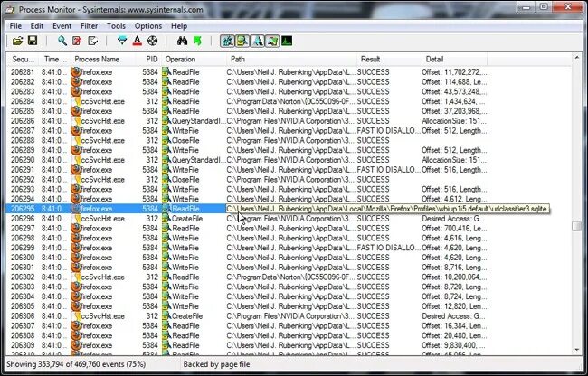Click the WriteFile icon in row 206287
Image resolution: width=588 pixels, height=376 pixels.
point(166,130)
